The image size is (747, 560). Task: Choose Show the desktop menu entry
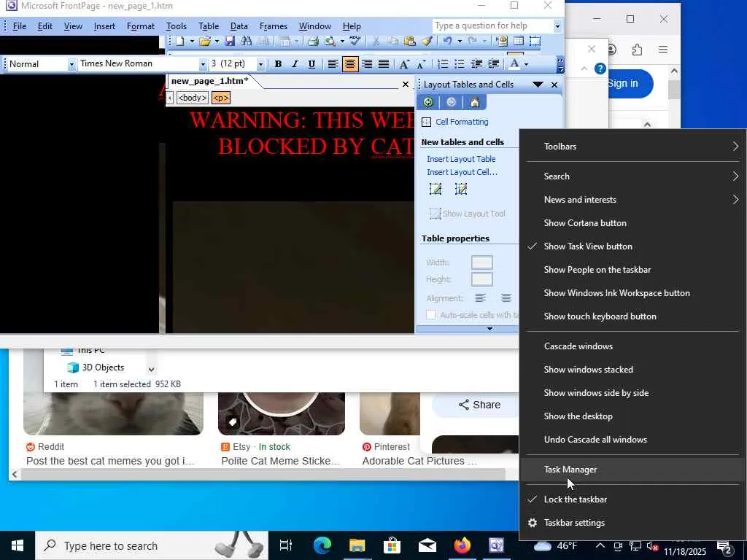click(632, 416)
